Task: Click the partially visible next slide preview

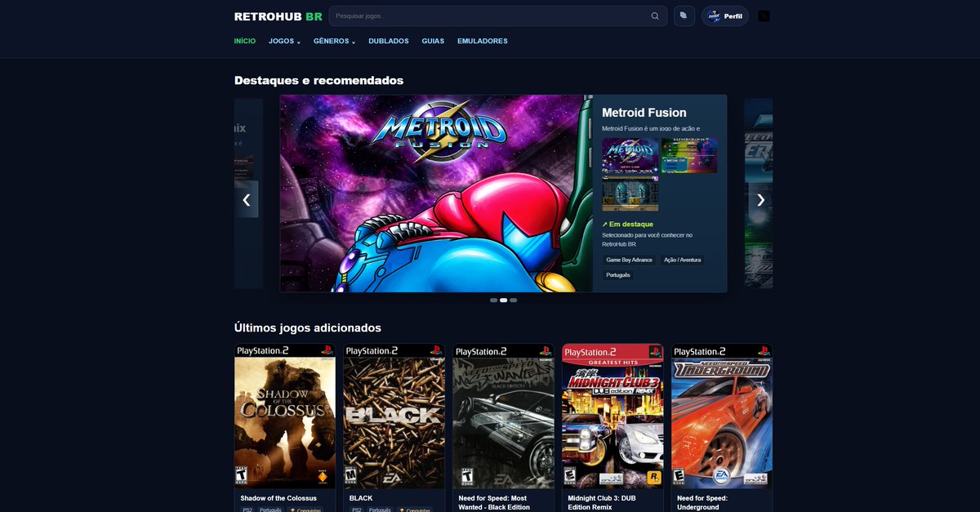Action: (759, 194)
